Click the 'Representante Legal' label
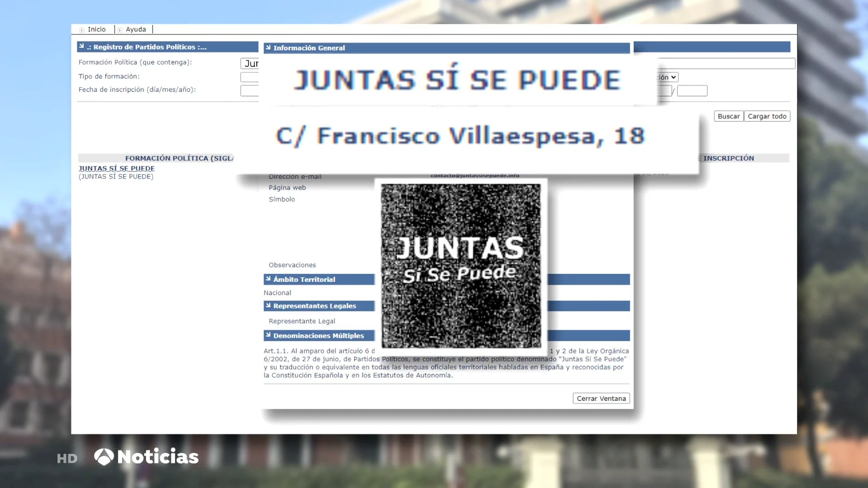Screen dimensions: 868x488 [x=302, y=321]
